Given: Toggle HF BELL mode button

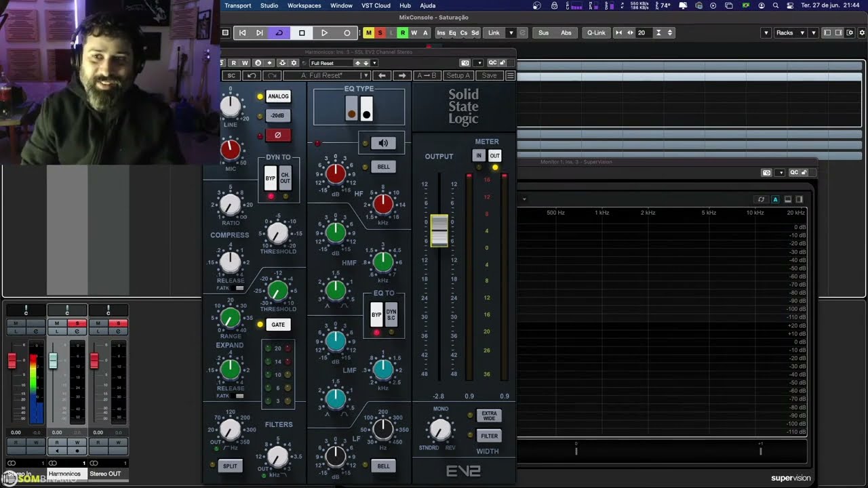Looking at the screenshot, I should 384,167.
